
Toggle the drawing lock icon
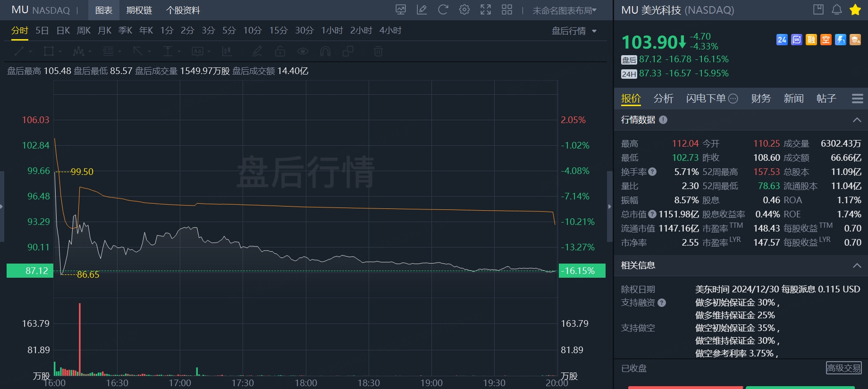280,51
